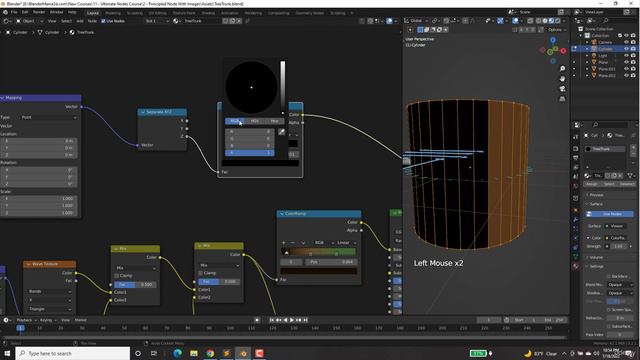The width and height of the screenshot is (640, 360).
Task: Toggle the Use Nodes checkbox in node editor
Action: 103,21
